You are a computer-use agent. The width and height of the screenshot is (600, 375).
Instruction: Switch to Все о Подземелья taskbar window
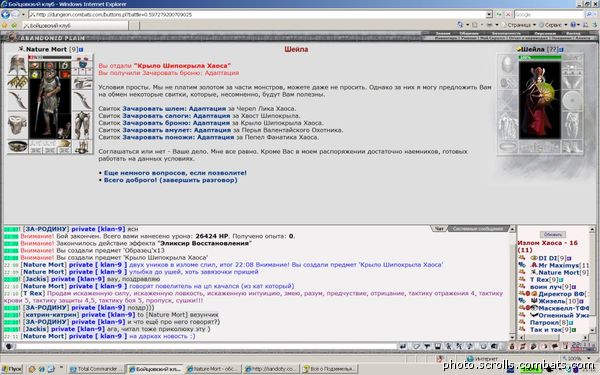click(329, 369)
